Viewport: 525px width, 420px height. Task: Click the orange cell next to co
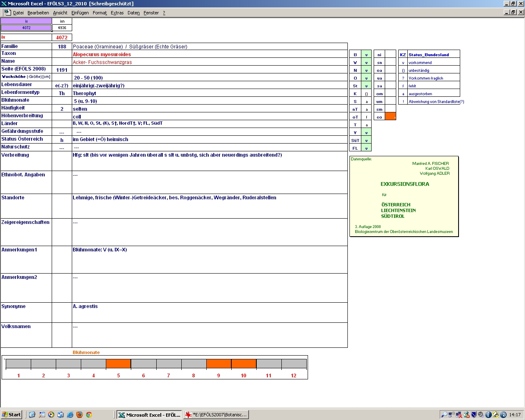coord(390,117)
